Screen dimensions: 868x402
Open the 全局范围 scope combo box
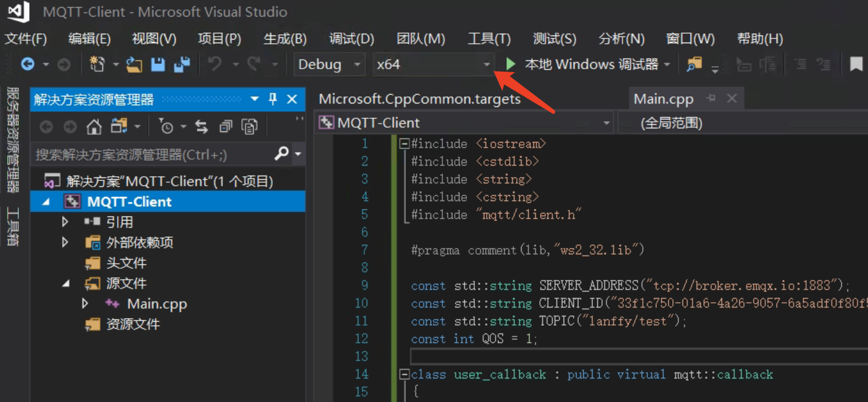tap(743, 123)
